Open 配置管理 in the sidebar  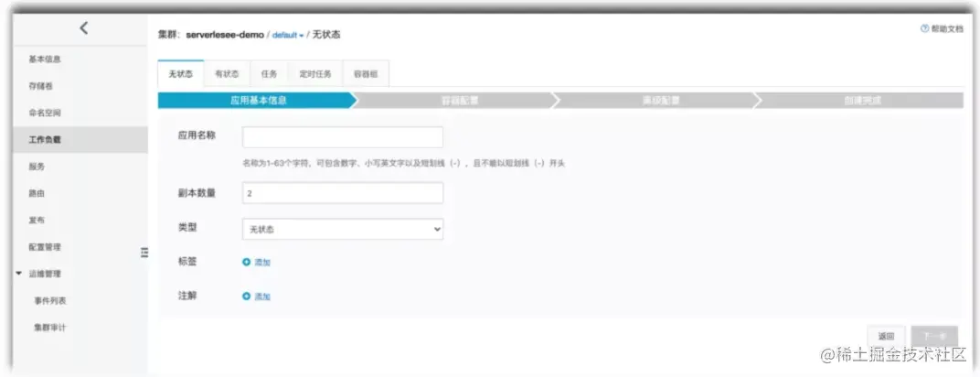45,247
